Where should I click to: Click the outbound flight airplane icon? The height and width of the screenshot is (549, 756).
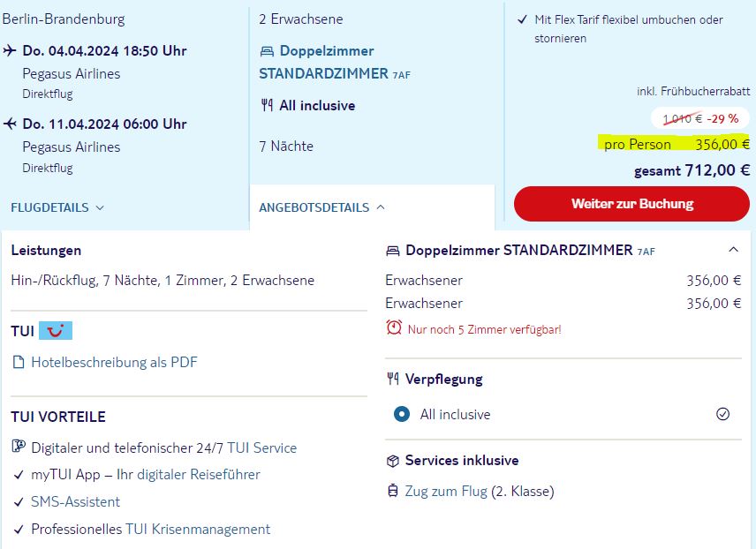tap(10, 50)
